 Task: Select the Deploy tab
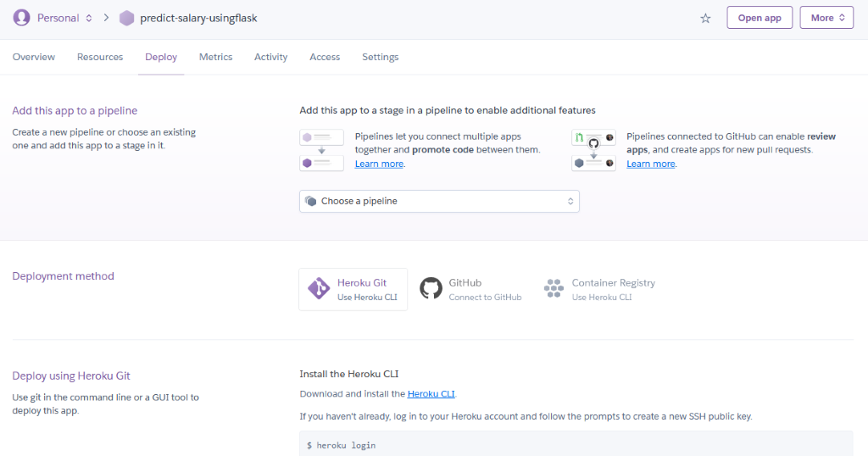(x=161, y=57)
